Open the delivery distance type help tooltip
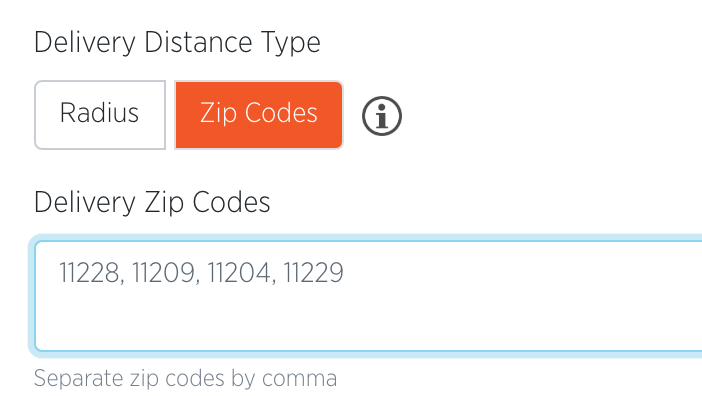Screen dimensions: 702x396 (381, 116)
